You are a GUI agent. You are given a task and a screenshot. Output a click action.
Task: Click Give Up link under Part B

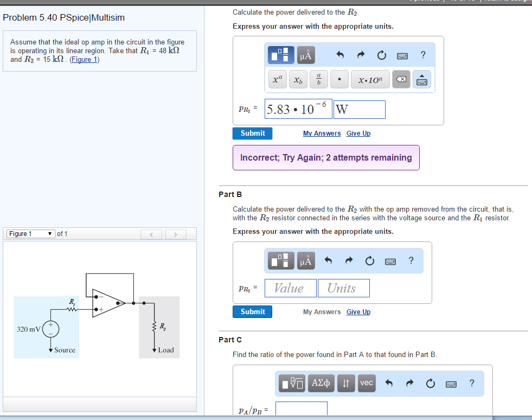click(358, 312)
